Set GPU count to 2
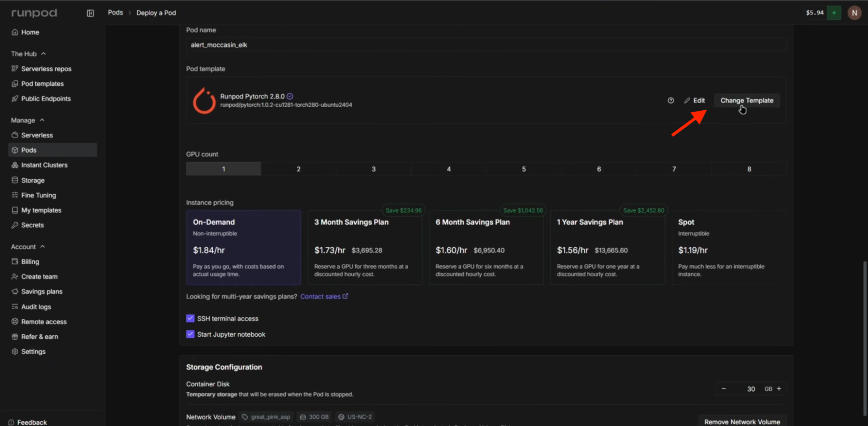 (x=298, y=169)
